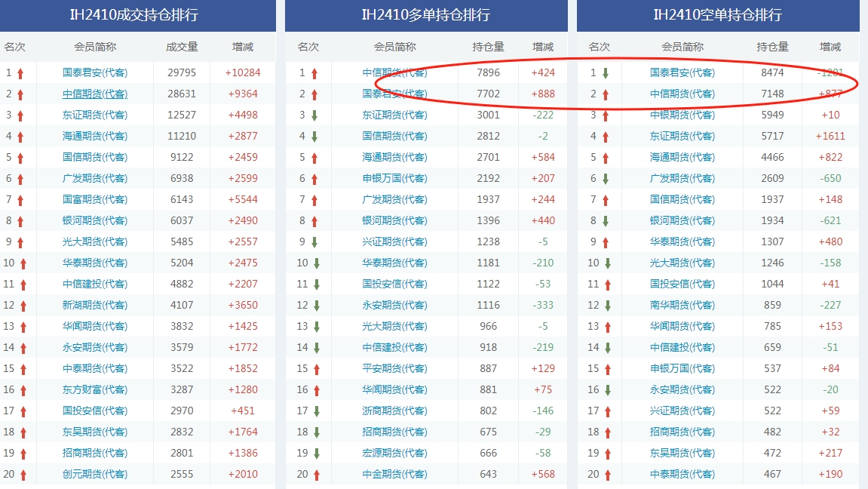This screenshot has width=868, height=489.
Task: Click the down arrow on rank 8 in 空单持仓排行
Action: click(606, 221)
